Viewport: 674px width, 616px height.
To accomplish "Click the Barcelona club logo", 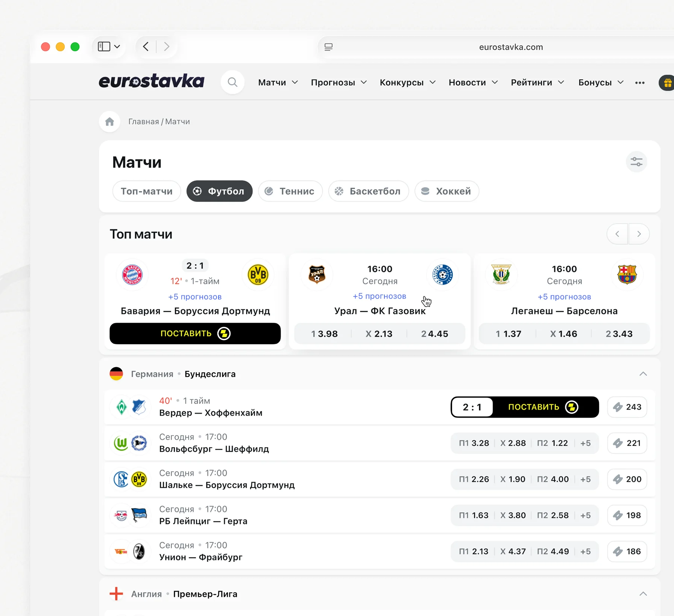I will pos(627,275).
